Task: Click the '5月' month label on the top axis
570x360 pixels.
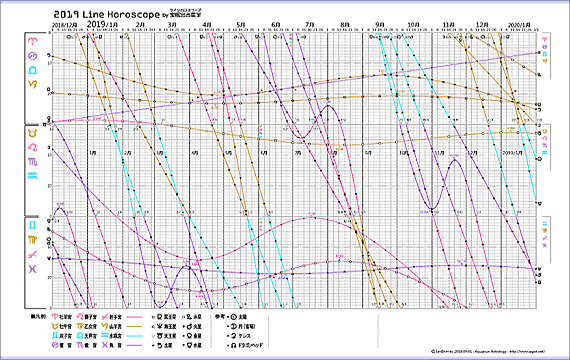Action: pos(241,24)
